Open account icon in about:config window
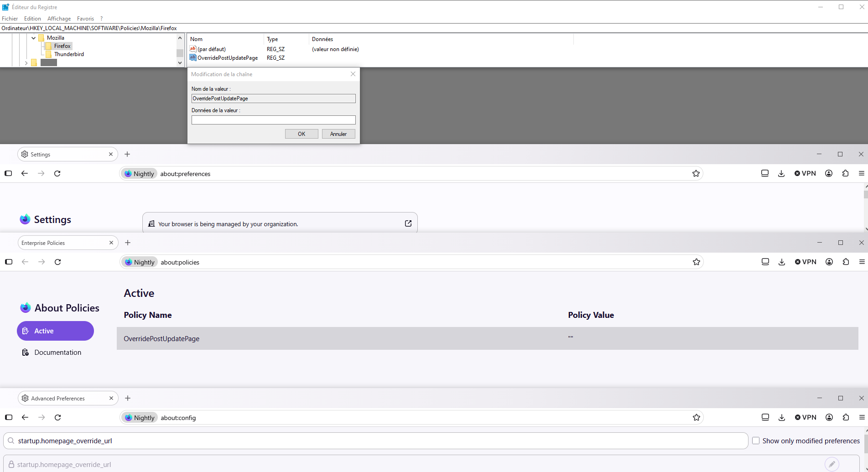Screen dimensions: 868x472 pyautogui.click(x=829, y=417)
